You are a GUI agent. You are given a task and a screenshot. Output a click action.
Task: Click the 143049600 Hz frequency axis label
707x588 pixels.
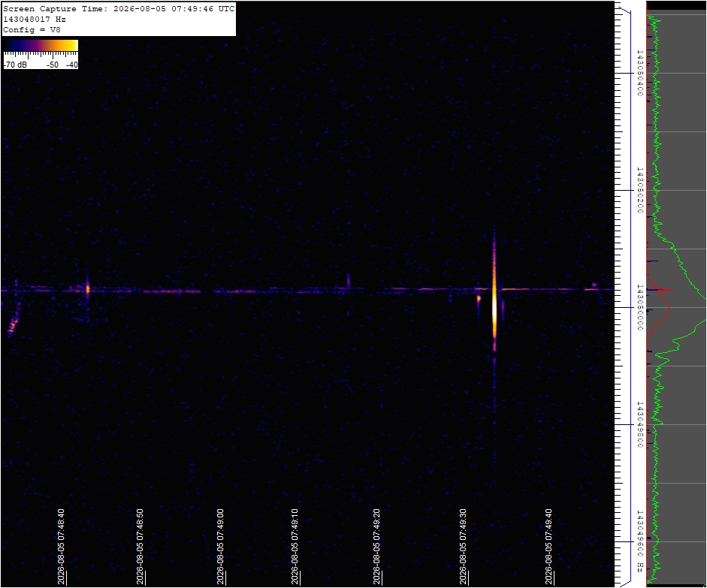[639, 541]
